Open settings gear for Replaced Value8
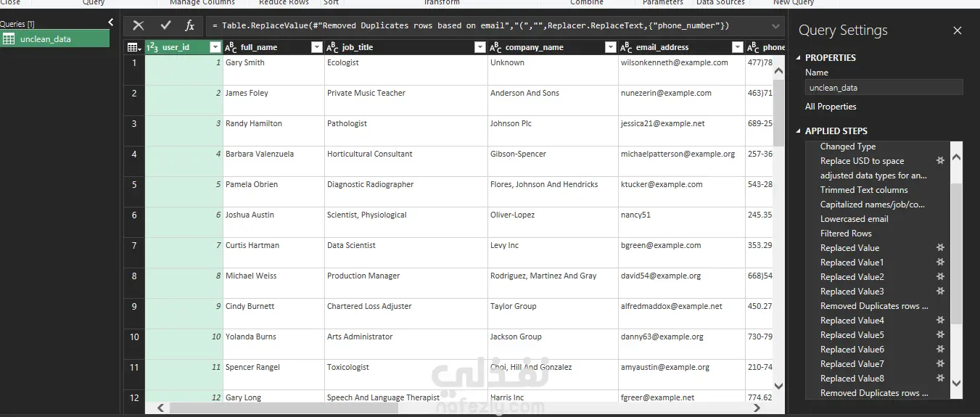 click(940, 379)
